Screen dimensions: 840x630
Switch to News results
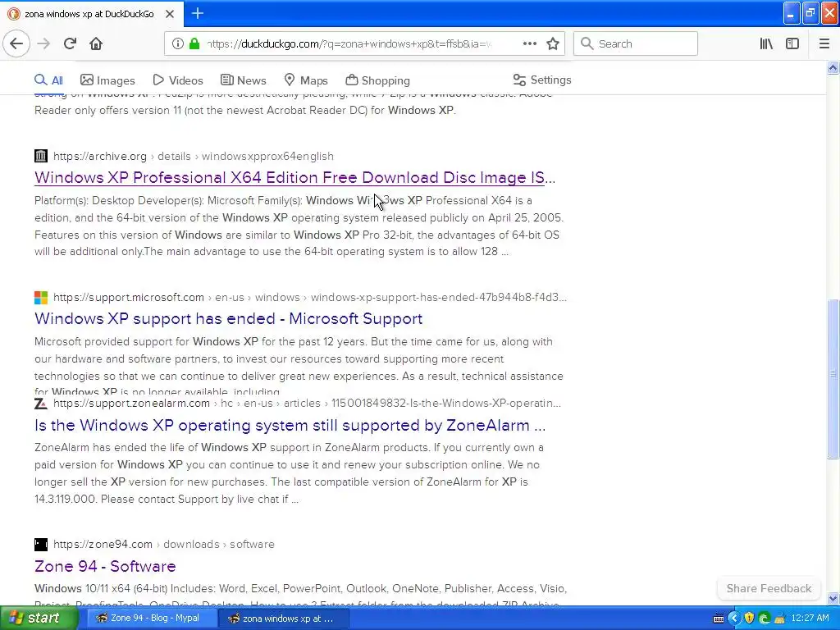click(x=243, y=80)
